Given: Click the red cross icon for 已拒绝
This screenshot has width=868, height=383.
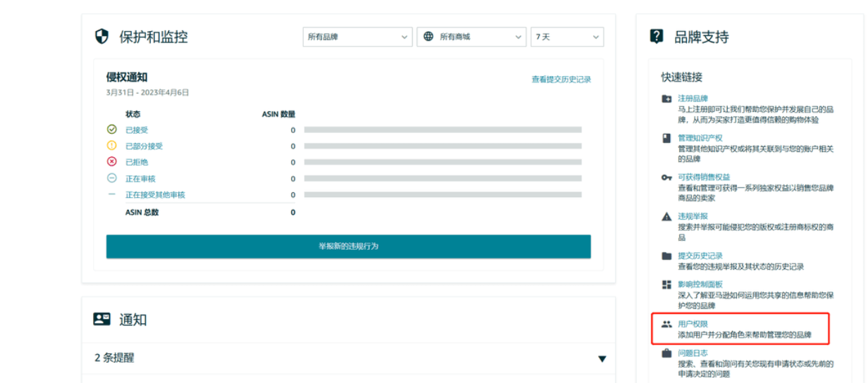Looking at the screenshot, I should (111, 162).
